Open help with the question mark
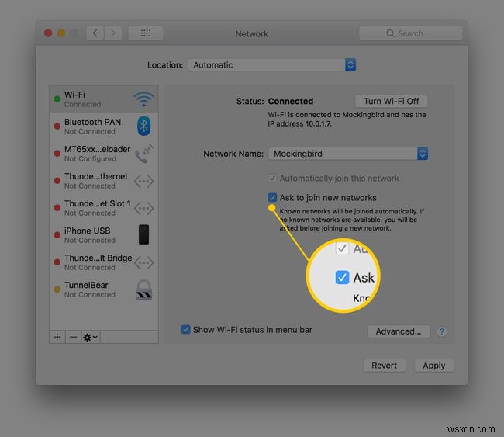Viewport: 504px width, 437px height. click(x=442, y=331)
